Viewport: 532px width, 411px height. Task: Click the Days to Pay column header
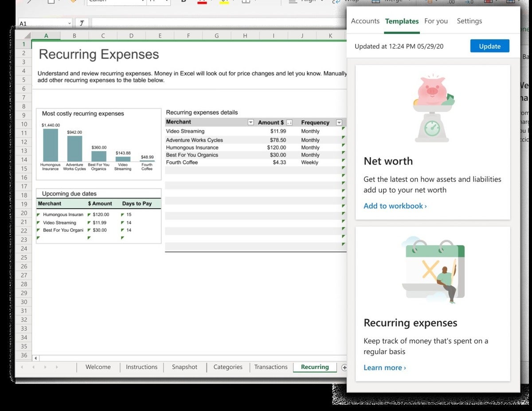pos(137,204)
